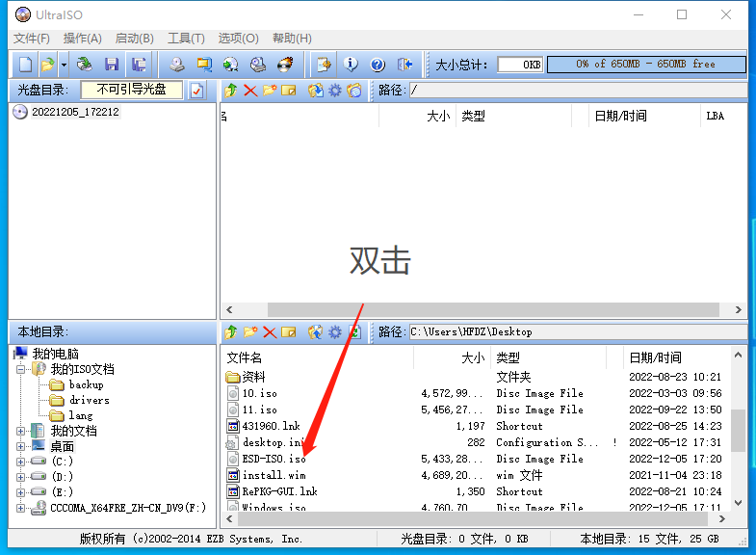Collapse the 我的ISO文档 tree node
The image size is (756, 555).
coord(21,370)
